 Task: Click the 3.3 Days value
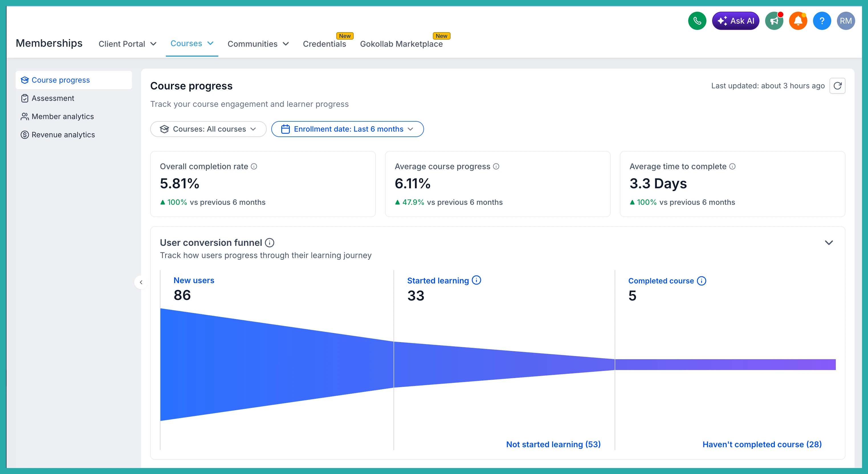pos(658,184)
